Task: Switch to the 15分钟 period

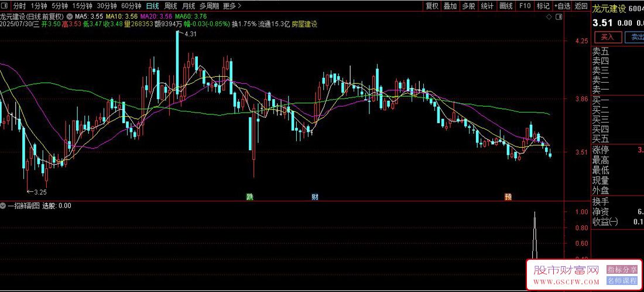Action: pos(82,6)
